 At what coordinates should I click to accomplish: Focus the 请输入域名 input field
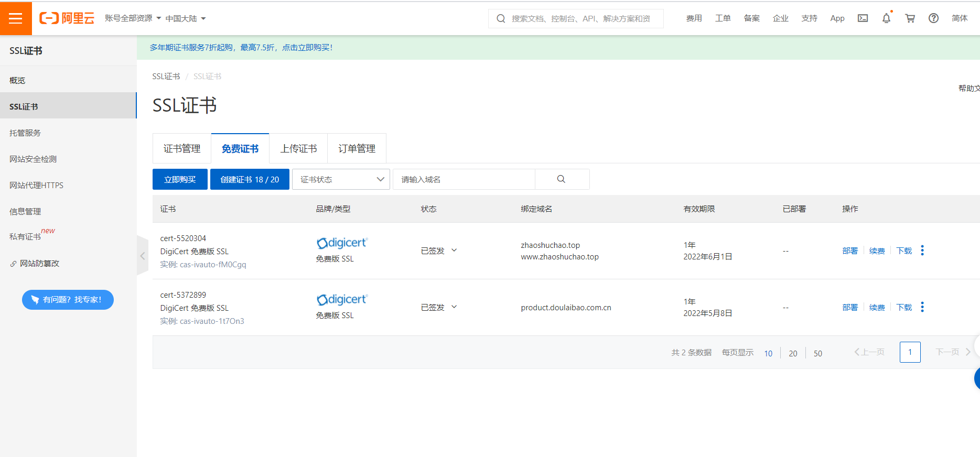click(x=464, y=179)
